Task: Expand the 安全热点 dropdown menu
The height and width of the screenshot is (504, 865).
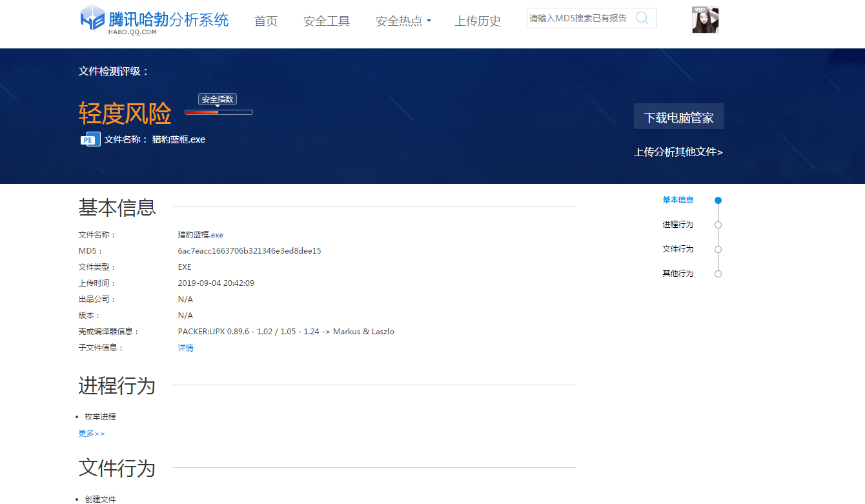Action: point(403,21)
